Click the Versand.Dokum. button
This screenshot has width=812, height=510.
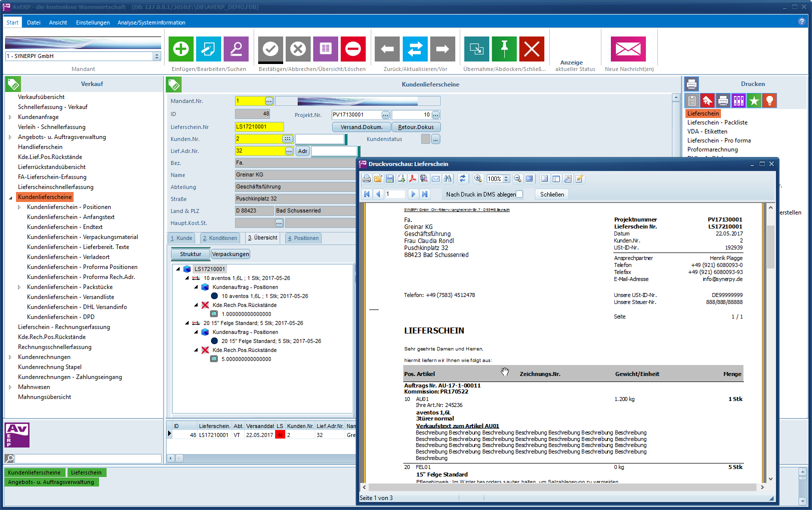(361, 127)
